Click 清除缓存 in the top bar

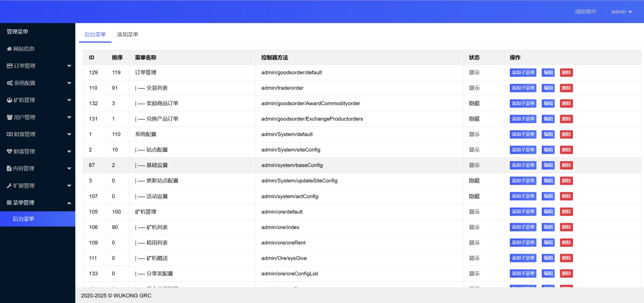click(x=585, y=12)
